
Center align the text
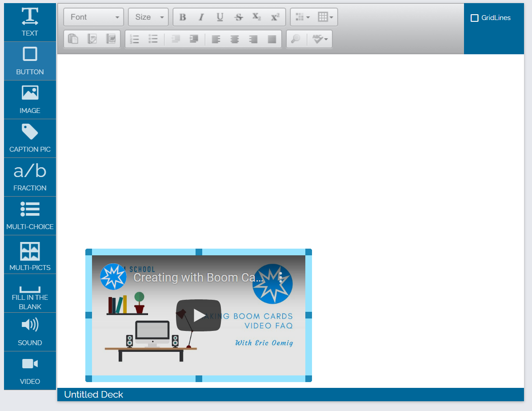(235, 39)
